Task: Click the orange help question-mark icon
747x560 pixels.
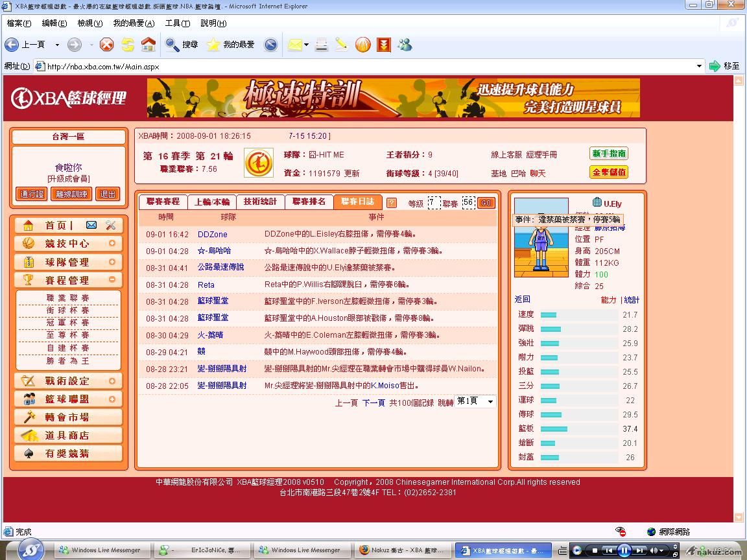Action: tap(392, 203)
